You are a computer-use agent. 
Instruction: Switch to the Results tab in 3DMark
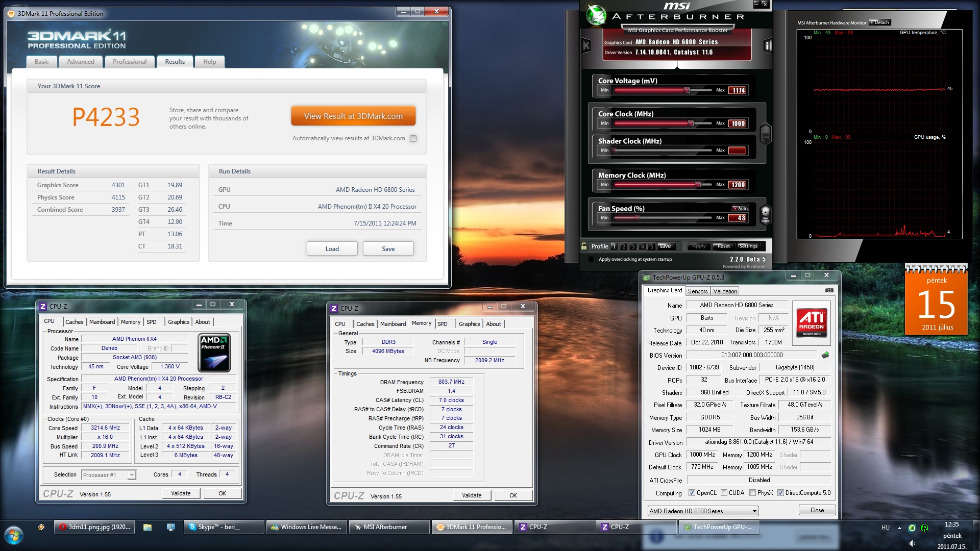click(x=175, y=62)
